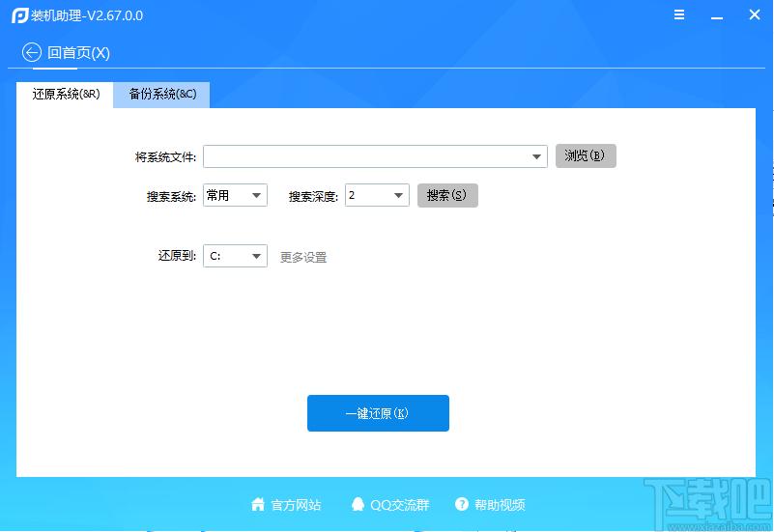Click the 装机助理 logo icon

[x=19, y=15]
